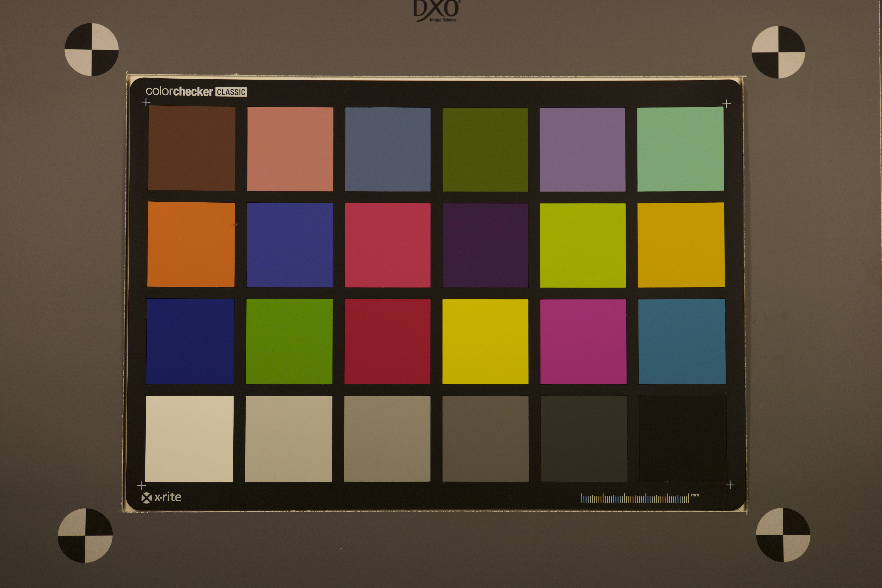
Task: Click the "colorchecker" title text
Action: 179,91
